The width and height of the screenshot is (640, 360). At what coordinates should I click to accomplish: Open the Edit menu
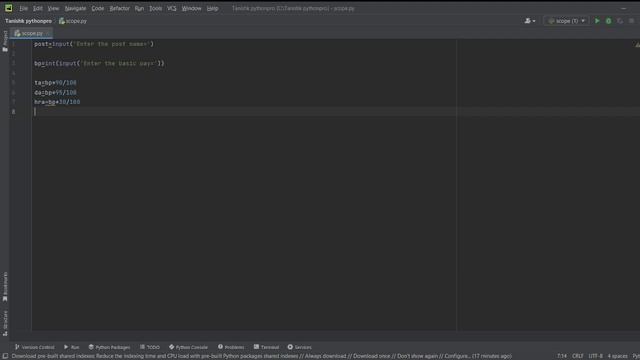pyautogui.click(x=38, y=9)
